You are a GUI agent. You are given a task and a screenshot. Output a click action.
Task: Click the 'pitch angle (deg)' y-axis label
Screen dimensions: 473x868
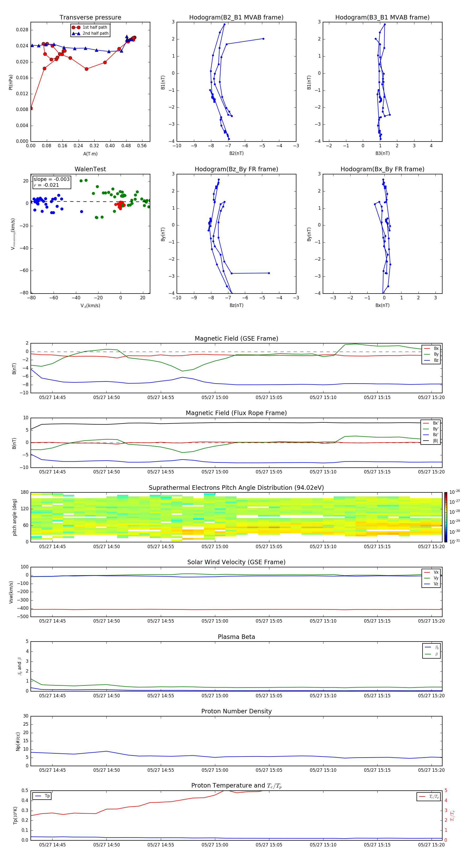pos(14,517)
